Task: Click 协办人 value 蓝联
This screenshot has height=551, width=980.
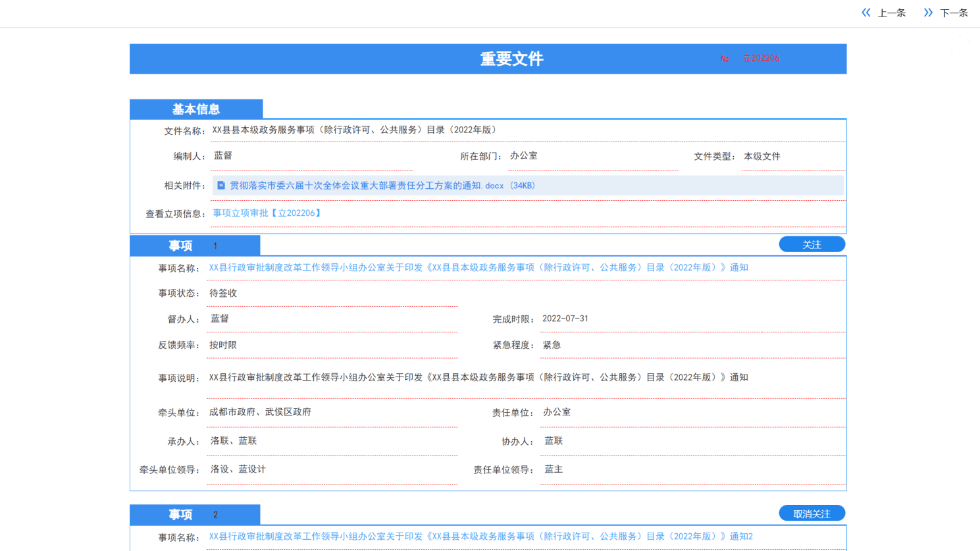Action: point(554,441)
